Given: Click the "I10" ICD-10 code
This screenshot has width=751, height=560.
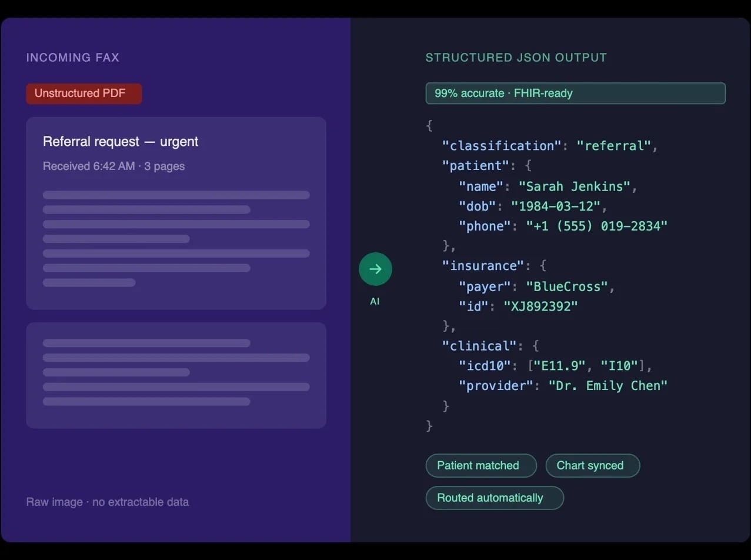Looking at the screenshot, I should pos(619,366).
